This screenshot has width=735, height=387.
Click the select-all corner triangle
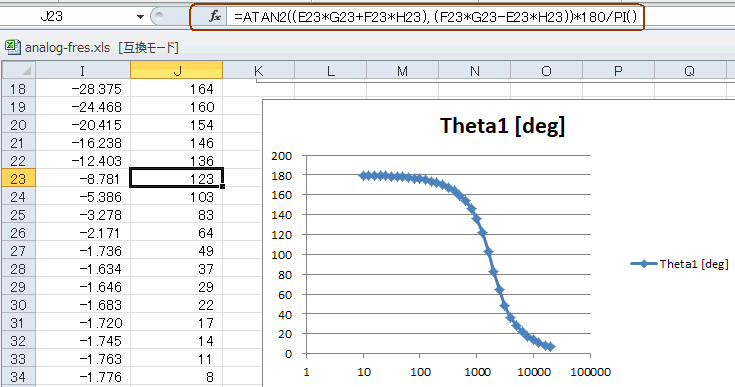19,71
